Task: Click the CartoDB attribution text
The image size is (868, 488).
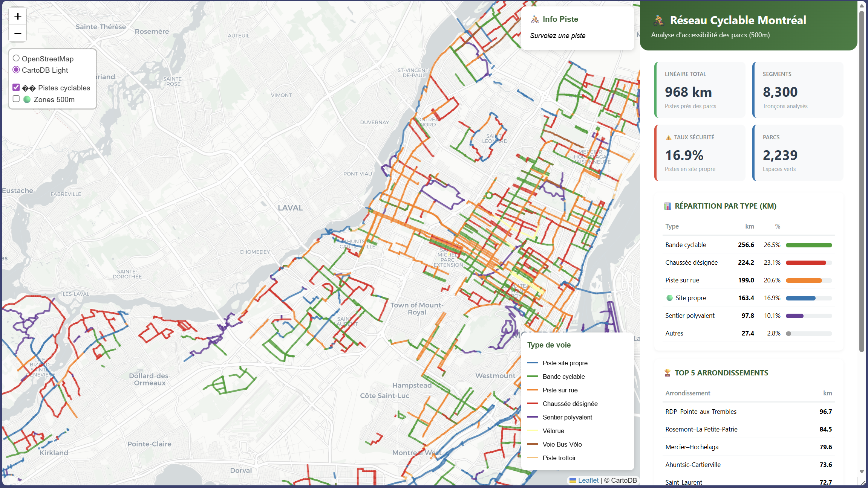Action: [624, 480]
